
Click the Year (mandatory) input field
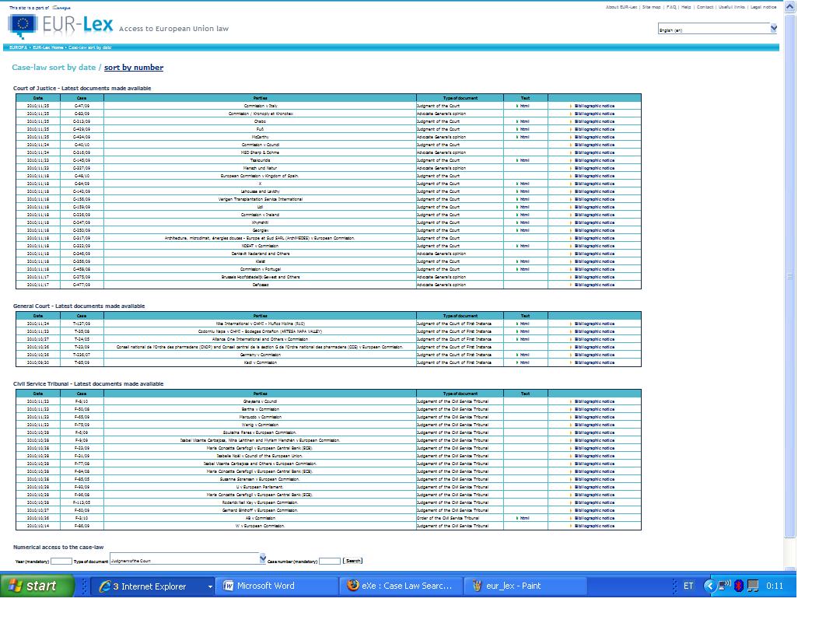click(x=61, y=561)
